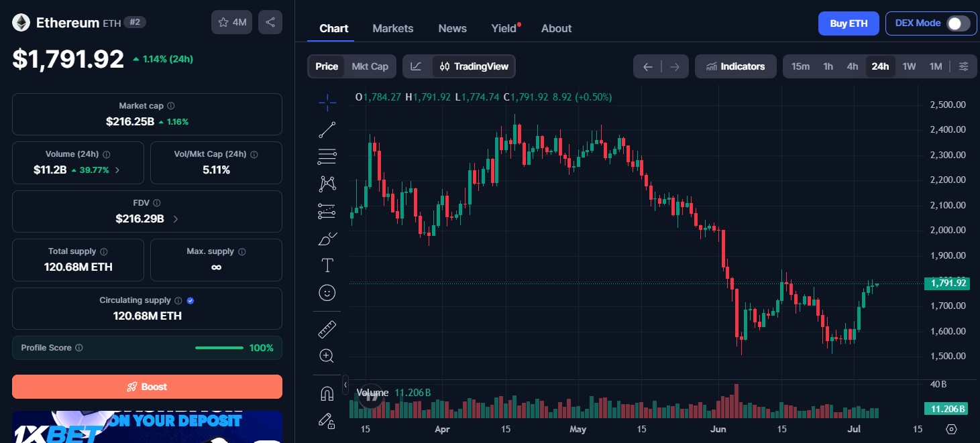This screenshot has height=443, width=980.
Task: Click the 5.11% Vol/Mkt Cap value
Action: 216,170
